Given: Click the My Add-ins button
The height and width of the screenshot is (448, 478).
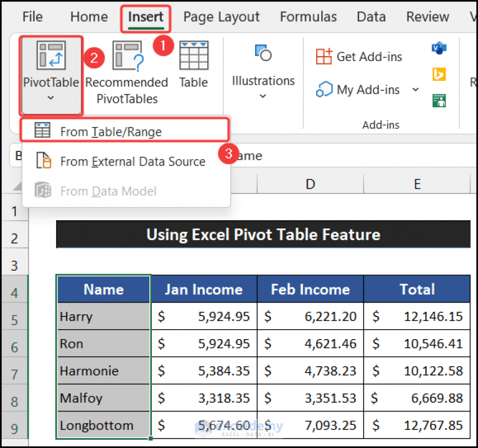Looking at the screenshot, I should (x=358, y=90).
